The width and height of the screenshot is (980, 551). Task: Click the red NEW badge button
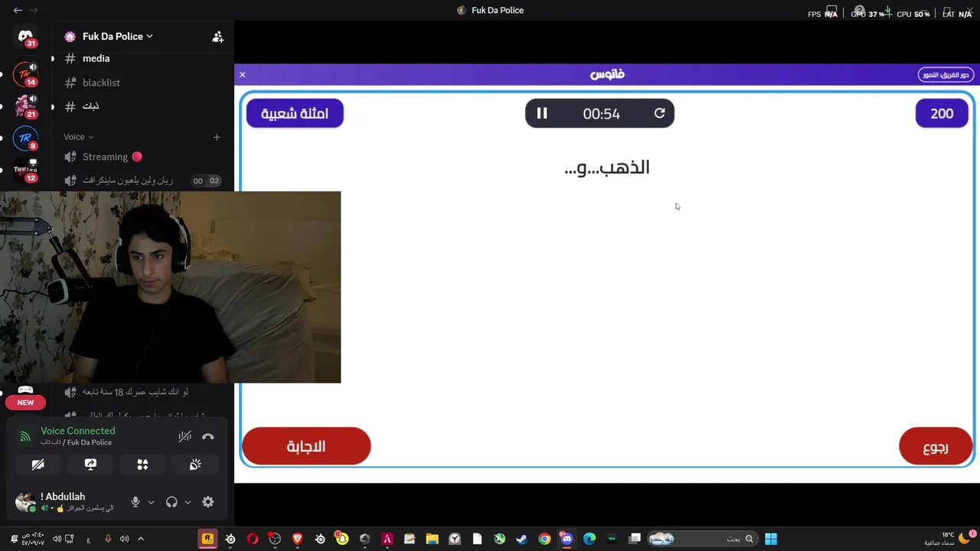pos(25,403)
